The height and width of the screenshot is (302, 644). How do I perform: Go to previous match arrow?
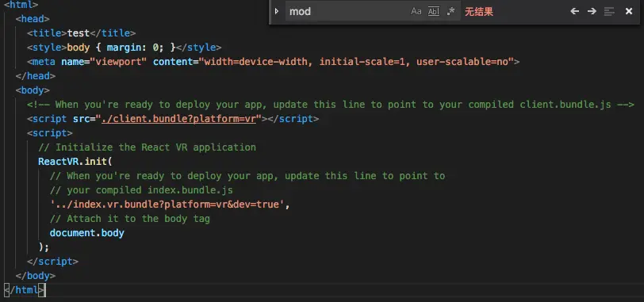coord(574,11)
